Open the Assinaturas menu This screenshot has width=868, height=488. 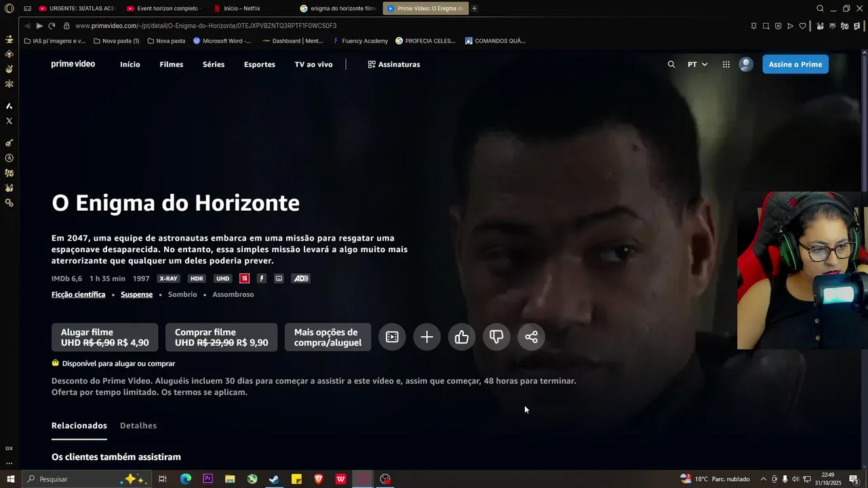(x=393, y=64)
